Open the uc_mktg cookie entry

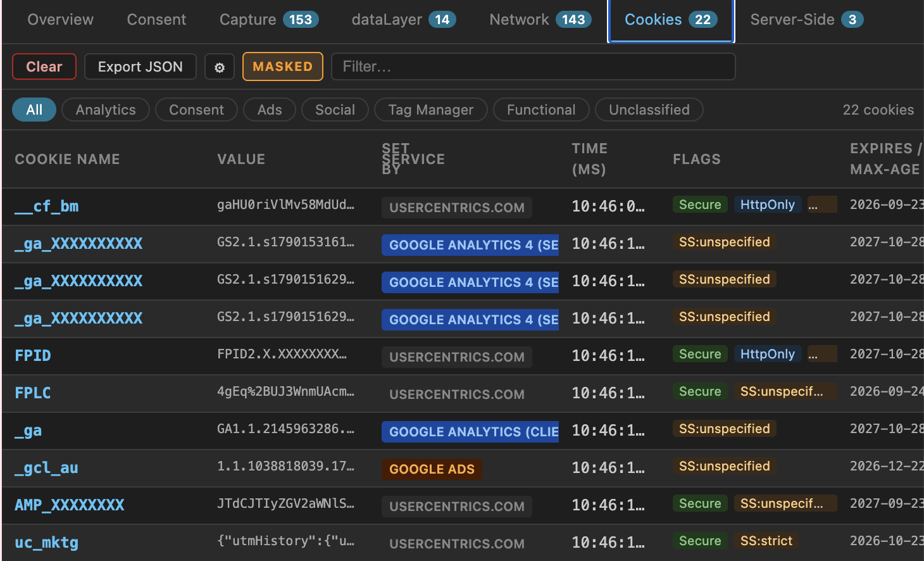click(x=47, y=543)
